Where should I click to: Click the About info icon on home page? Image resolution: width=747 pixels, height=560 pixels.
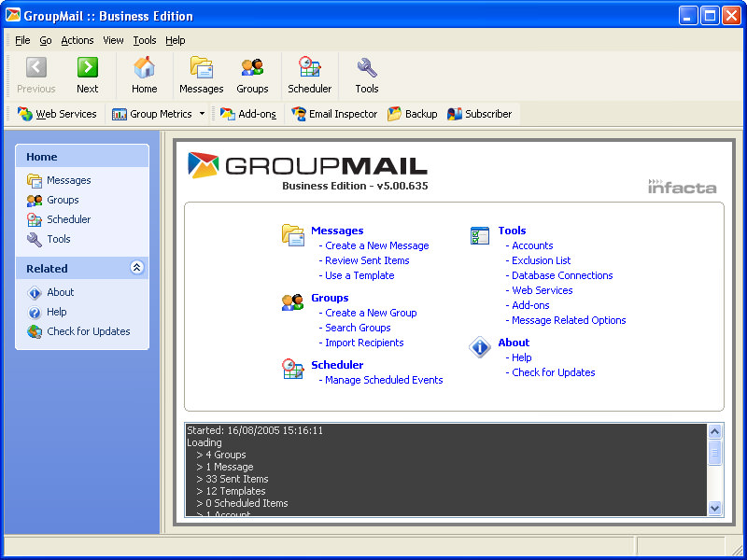[x=480, y=347]
